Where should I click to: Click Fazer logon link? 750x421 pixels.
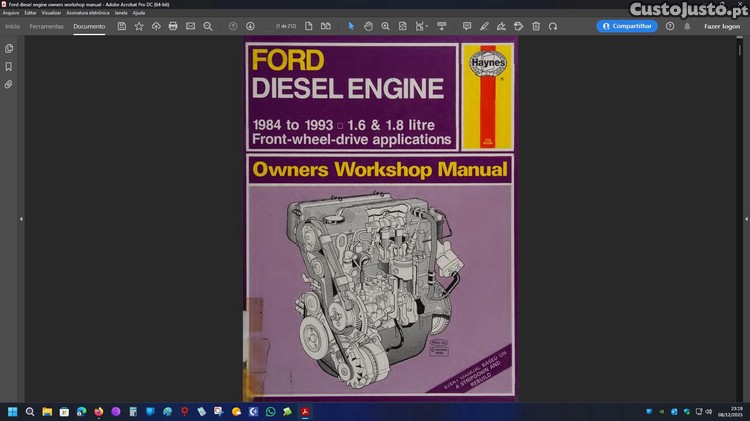pos(722,26)
